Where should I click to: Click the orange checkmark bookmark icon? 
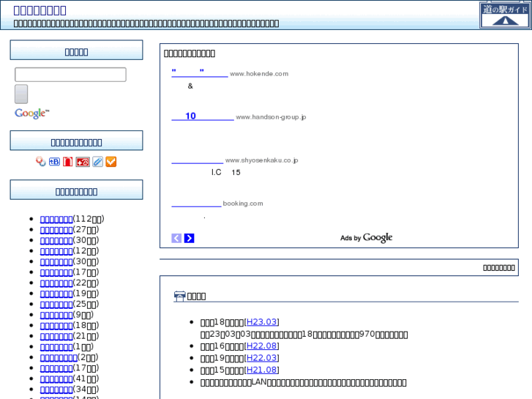click(111, 162)
